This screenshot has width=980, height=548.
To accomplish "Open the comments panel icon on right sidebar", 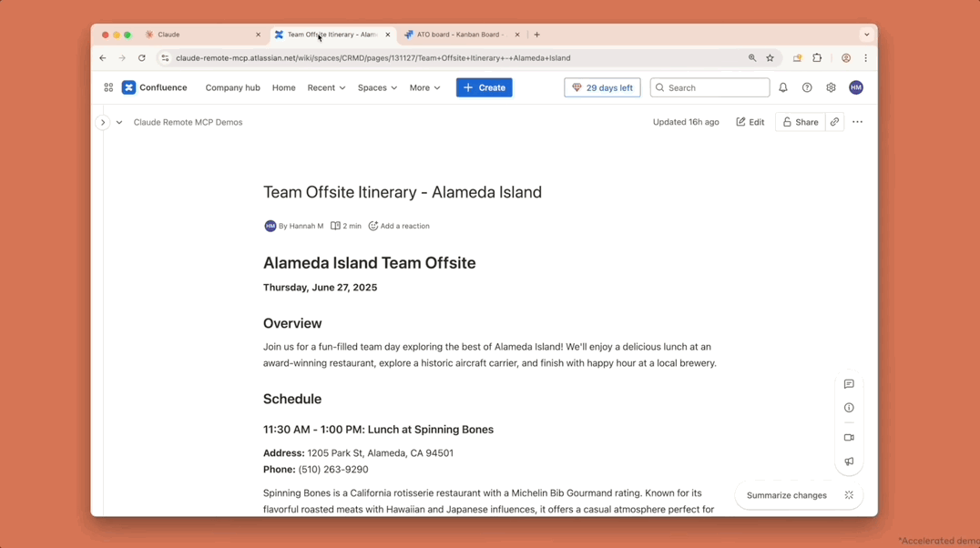I will click(849, 384).
